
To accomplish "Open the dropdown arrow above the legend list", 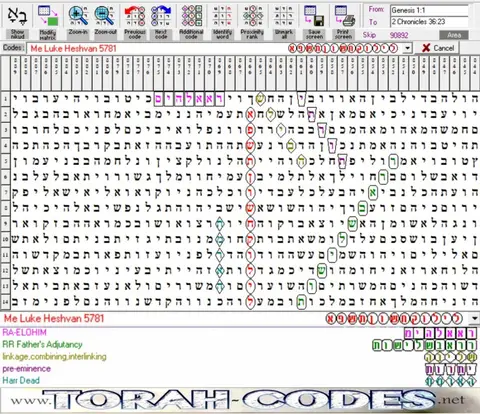I will (x=475, y=318).
